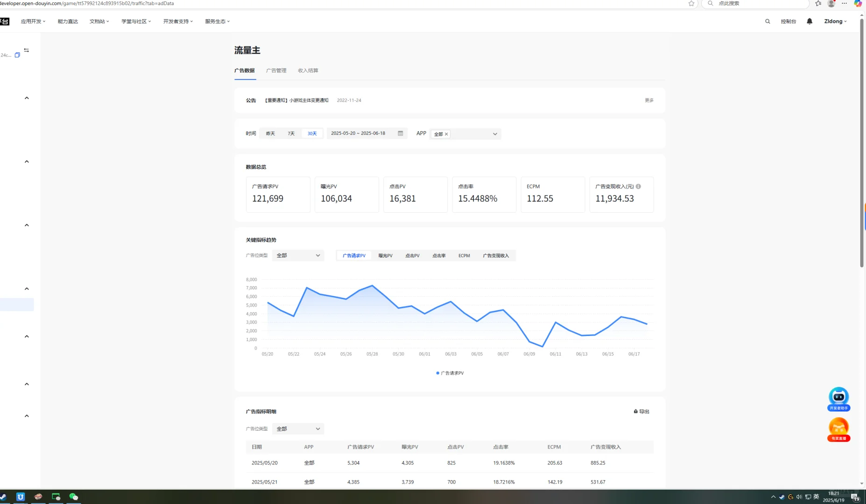Click the 广告请求PV overview card
This screenshot has width=866, height=504.
pyautogui.click(x=278, y=195)
